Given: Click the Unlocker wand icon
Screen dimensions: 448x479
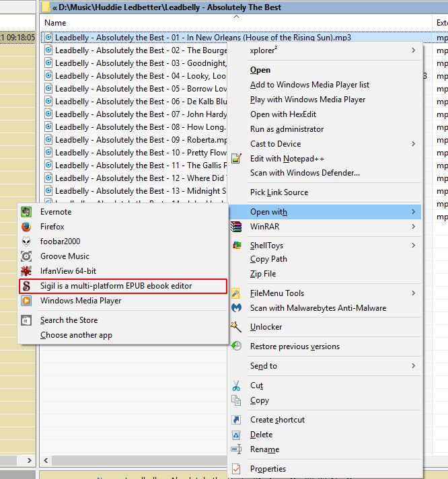Looking at the screenshot, I should pos(236,326).
